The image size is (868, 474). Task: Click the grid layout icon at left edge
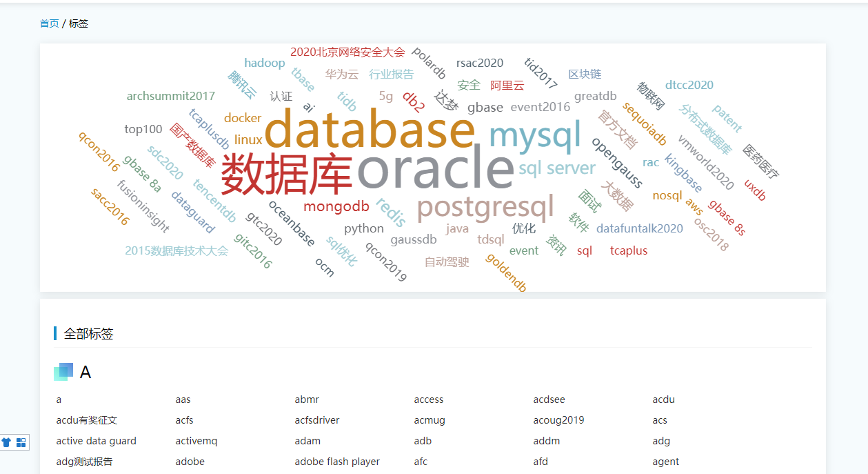pyautogui.click(x=21, y=442)
